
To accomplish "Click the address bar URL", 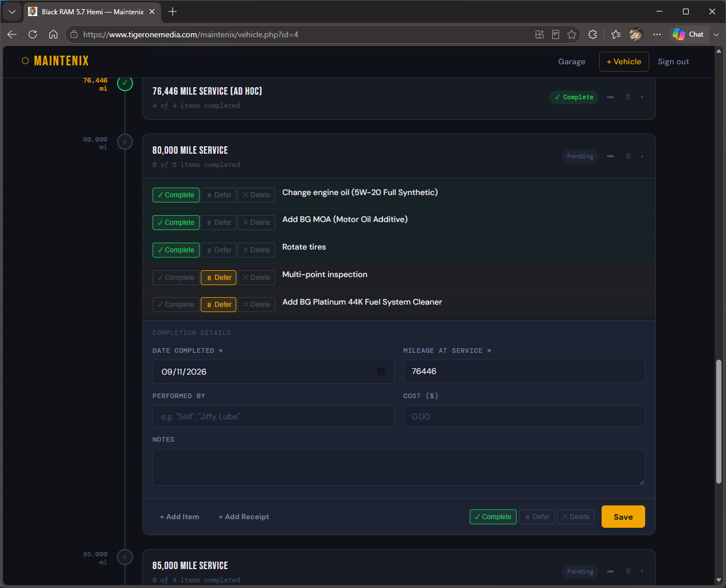I will [190, 34].
